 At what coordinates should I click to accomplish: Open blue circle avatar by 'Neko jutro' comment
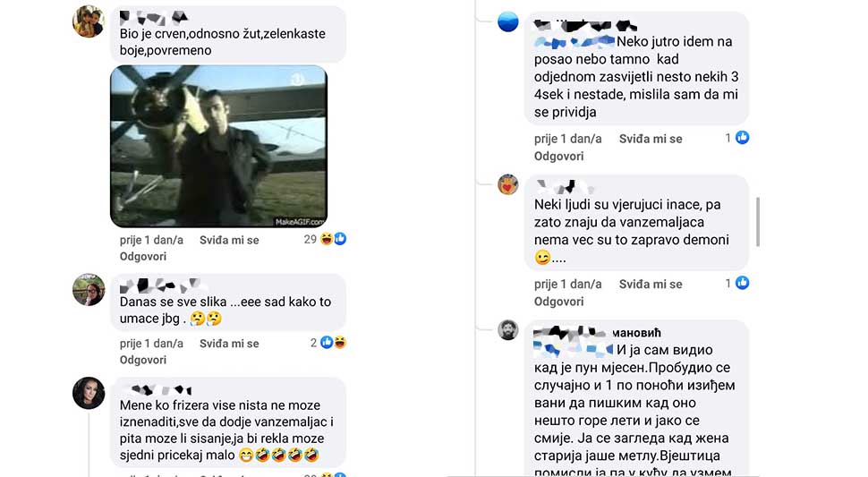point(508,21)
